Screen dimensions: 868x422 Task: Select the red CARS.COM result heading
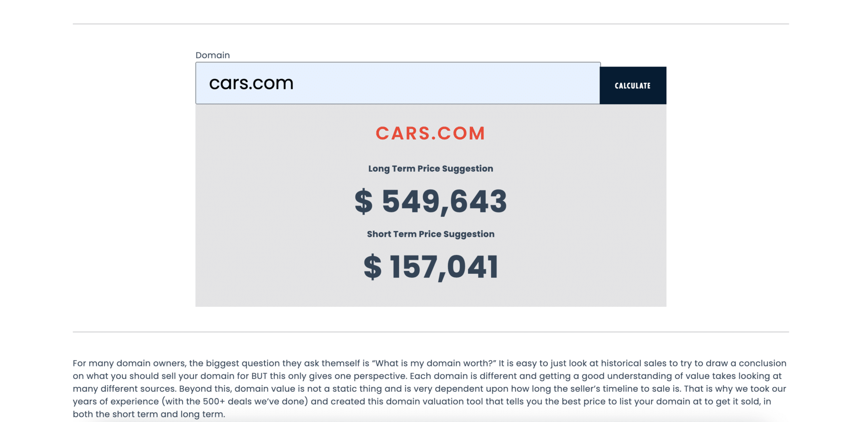(430, 133)
